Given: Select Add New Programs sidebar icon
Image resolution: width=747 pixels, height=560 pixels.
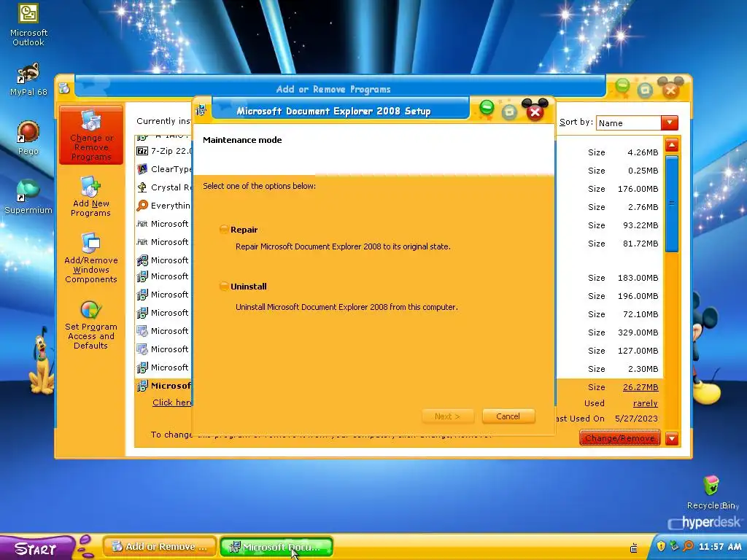Looking at the screenshot, I should [90, 197].
